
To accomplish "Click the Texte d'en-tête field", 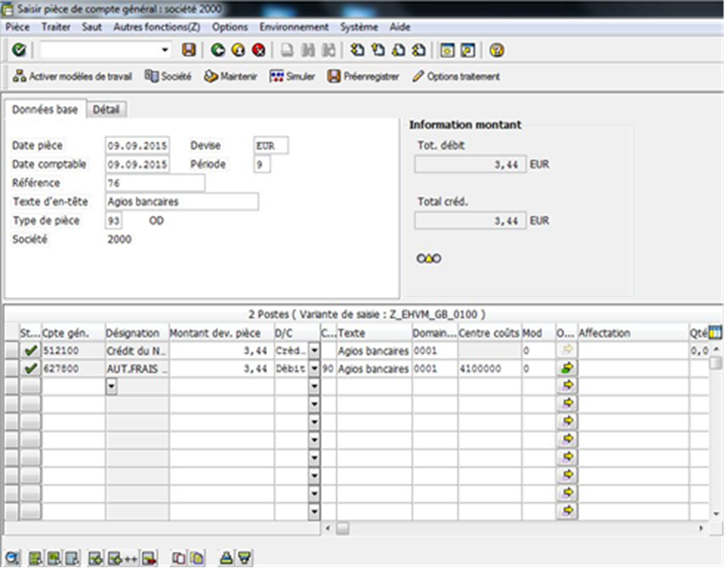I will [182, 202].
